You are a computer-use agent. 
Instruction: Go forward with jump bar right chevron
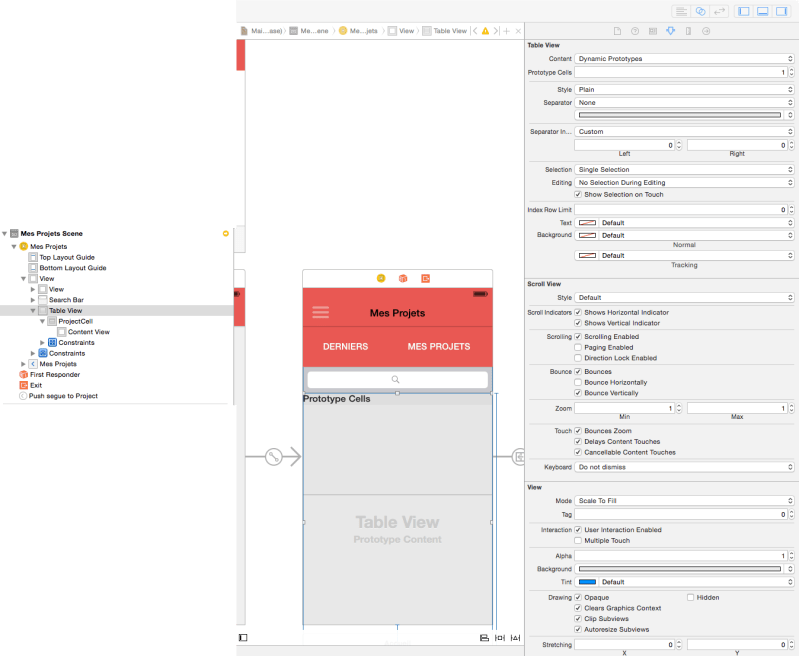pos(495,31)
